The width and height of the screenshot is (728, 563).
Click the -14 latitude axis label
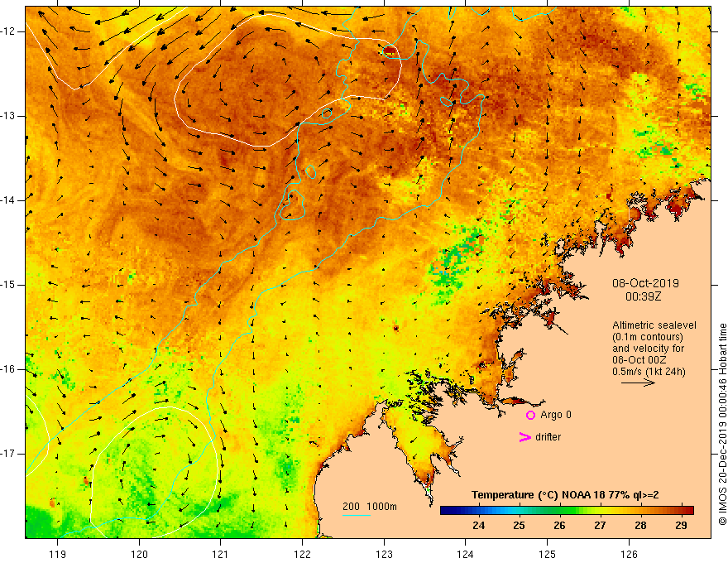point(8,200)
